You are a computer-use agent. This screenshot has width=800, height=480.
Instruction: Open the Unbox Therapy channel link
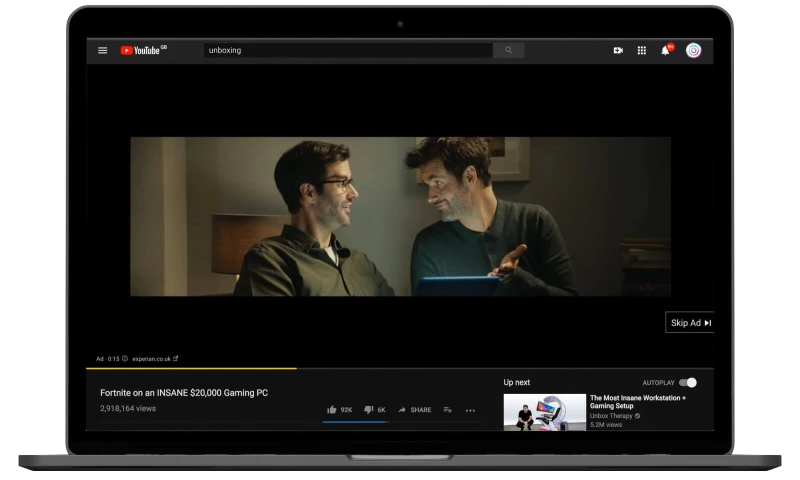(x=610, y=416)
